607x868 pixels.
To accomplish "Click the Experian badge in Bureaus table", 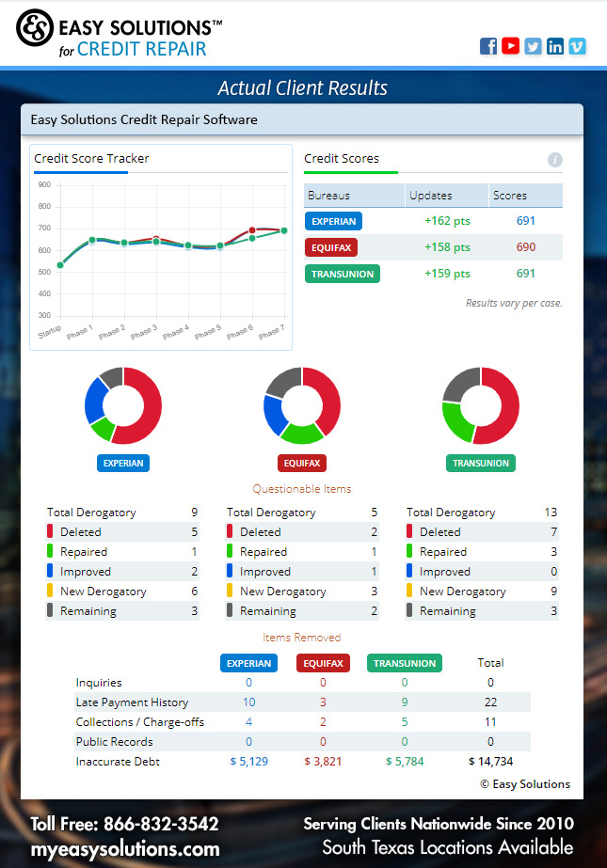I will coord(334,222).
